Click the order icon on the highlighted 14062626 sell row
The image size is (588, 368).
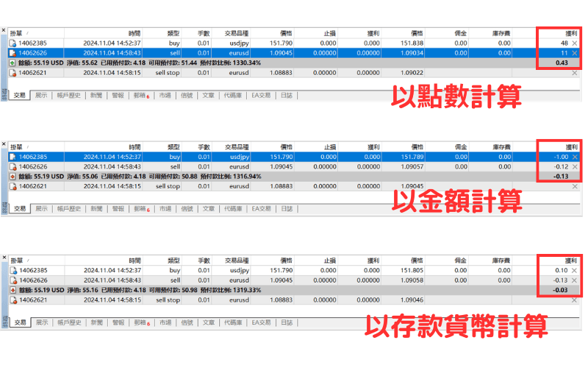click(12, 53)
